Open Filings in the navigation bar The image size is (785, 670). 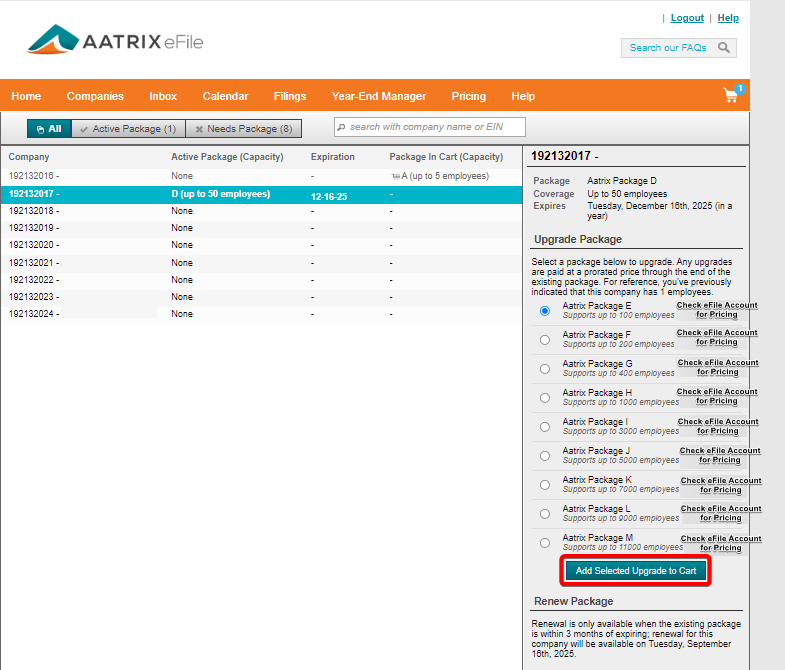click(290, 96)
